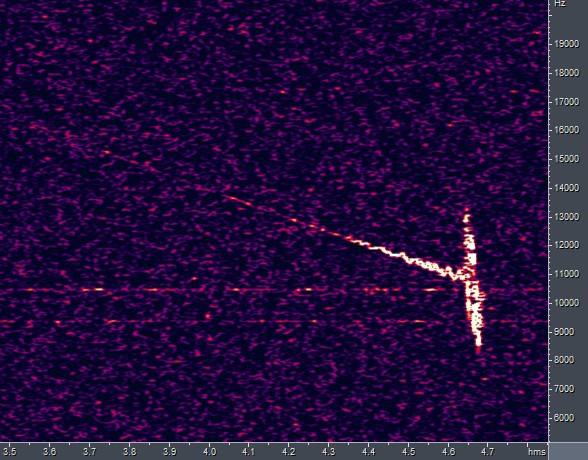The height and width of the screenshot is (460, 588).
Task: Click the bright dot at 4.0 seconds
Action: click(207, 316)
